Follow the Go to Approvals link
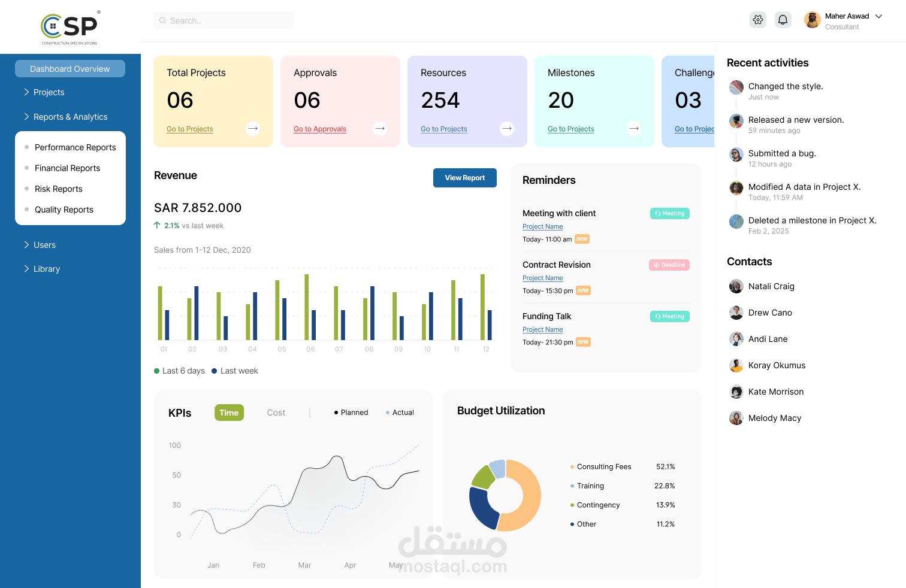906x588 pixels. tap(320, 129)
